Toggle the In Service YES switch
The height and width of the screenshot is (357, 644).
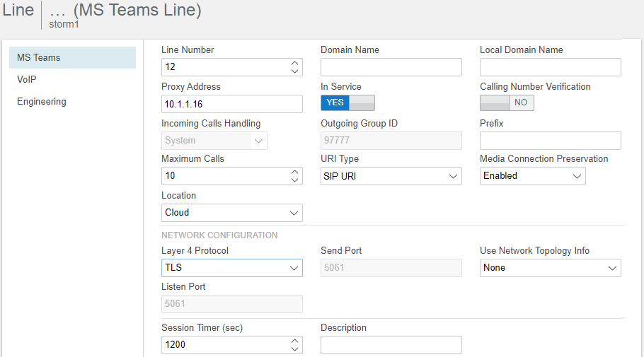click(347, 103)
